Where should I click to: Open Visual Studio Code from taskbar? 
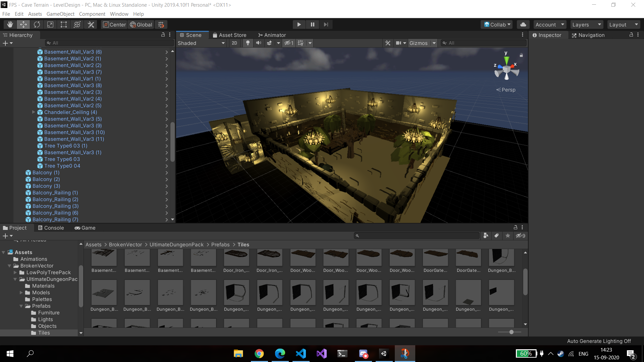click(x=301, y=353)
